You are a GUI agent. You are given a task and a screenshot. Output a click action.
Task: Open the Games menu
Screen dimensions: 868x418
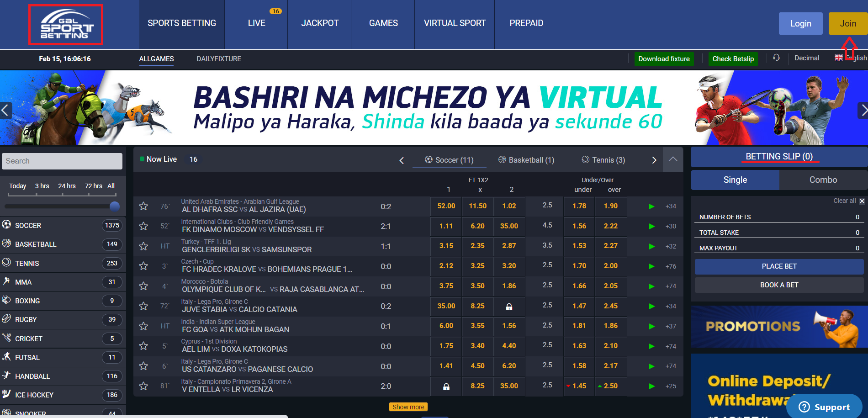click(383, 23)
